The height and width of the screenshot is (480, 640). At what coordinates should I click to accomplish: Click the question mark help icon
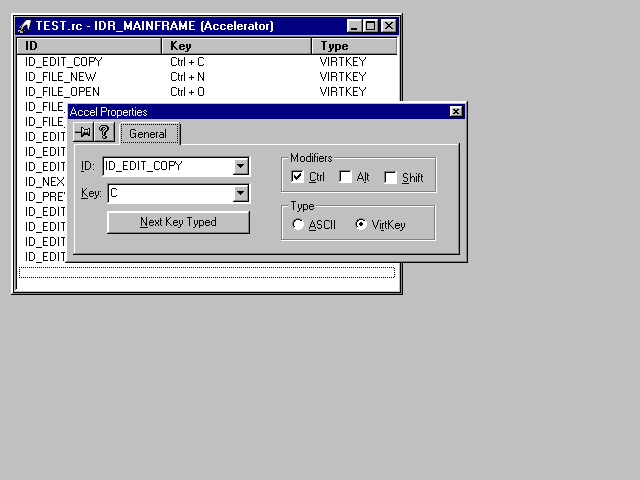103,133
